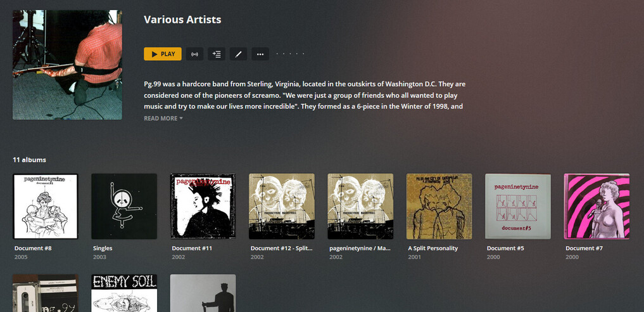Image resolution: width=644 pixels, height=312 pixels.
Task: Click the 2002 year under Document #11
Action: click(x=178, y=257)
